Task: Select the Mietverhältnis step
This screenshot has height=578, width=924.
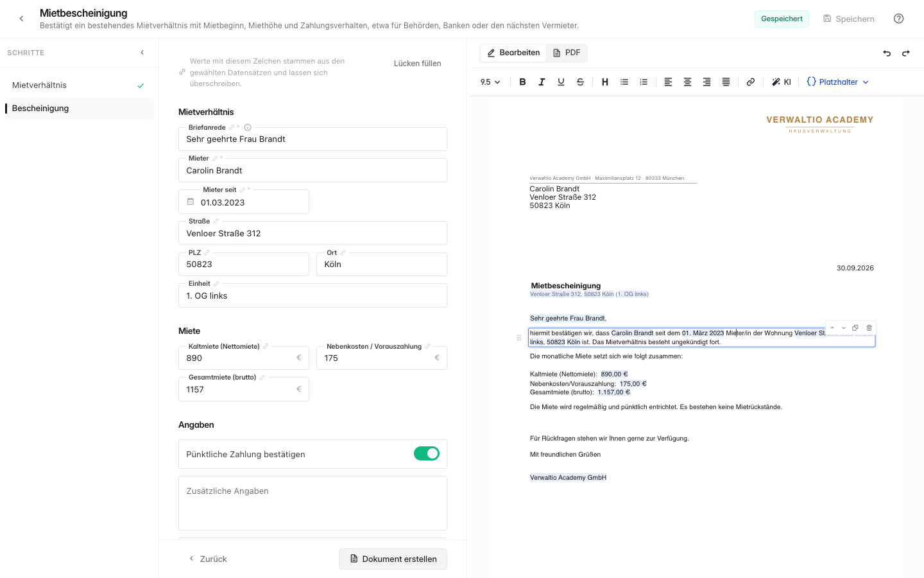Action: (x=79, y=85)
